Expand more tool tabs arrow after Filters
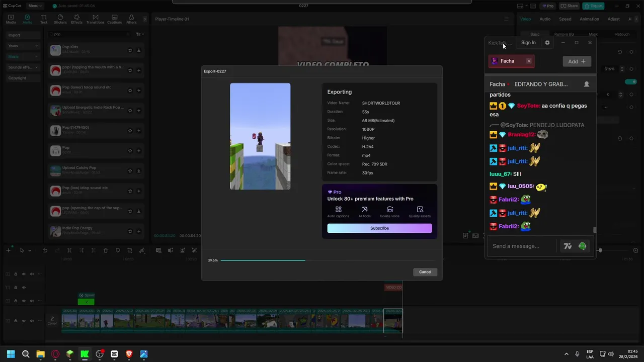644x362 pixels. point(145,19)
